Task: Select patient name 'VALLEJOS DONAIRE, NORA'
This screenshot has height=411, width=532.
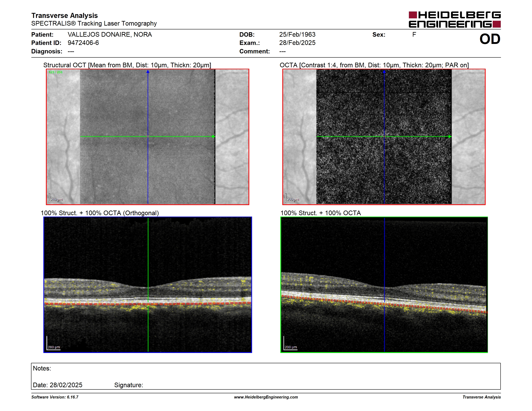Action: pos(110,35)
